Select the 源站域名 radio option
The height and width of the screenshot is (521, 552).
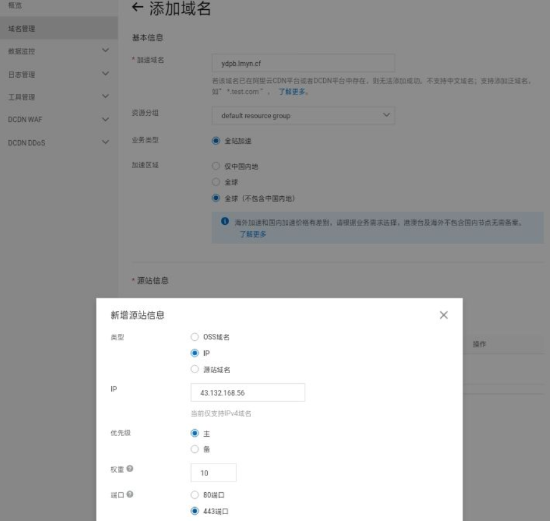(194, 369)
